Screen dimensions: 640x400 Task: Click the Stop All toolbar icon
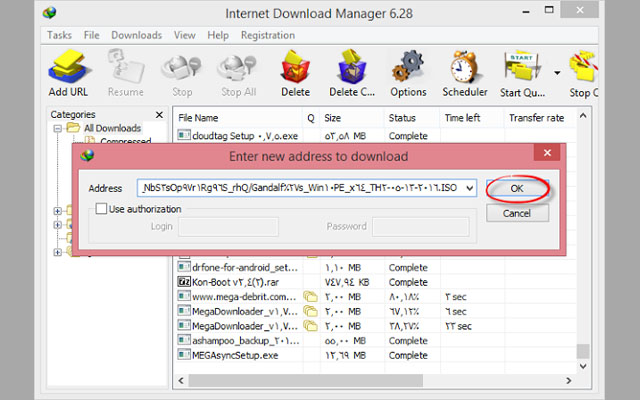coord(238,67)
